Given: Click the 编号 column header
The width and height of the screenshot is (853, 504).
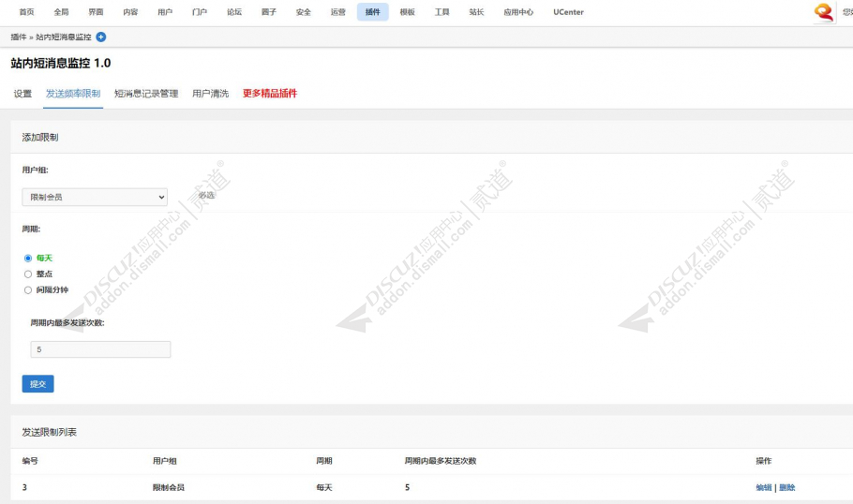Looking at the screenshot, I should pos(30,461).
